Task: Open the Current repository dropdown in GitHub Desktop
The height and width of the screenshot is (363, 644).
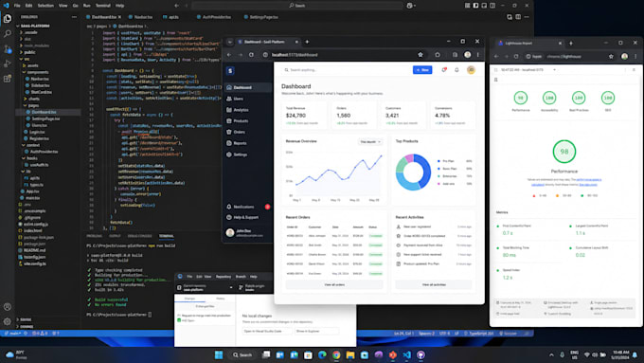Action: [x=205, y=287]
